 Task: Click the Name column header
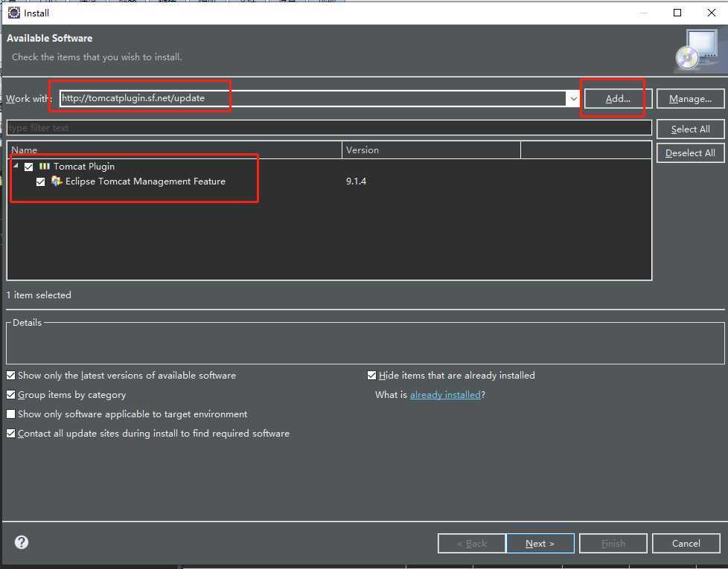pos(175,150)
